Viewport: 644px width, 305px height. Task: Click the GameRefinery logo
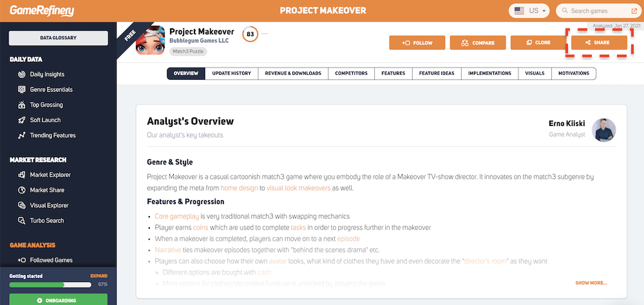click(x=41, y=11)
